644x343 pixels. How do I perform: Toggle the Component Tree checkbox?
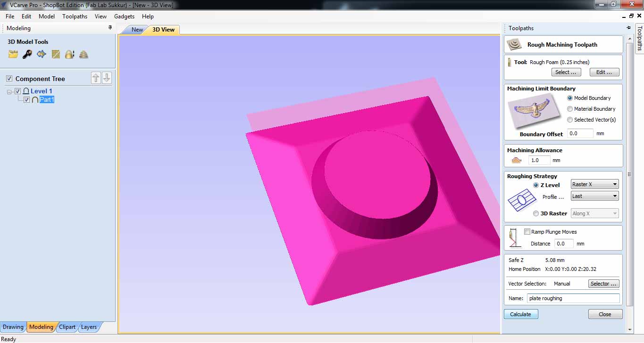[x=9, y=79]
